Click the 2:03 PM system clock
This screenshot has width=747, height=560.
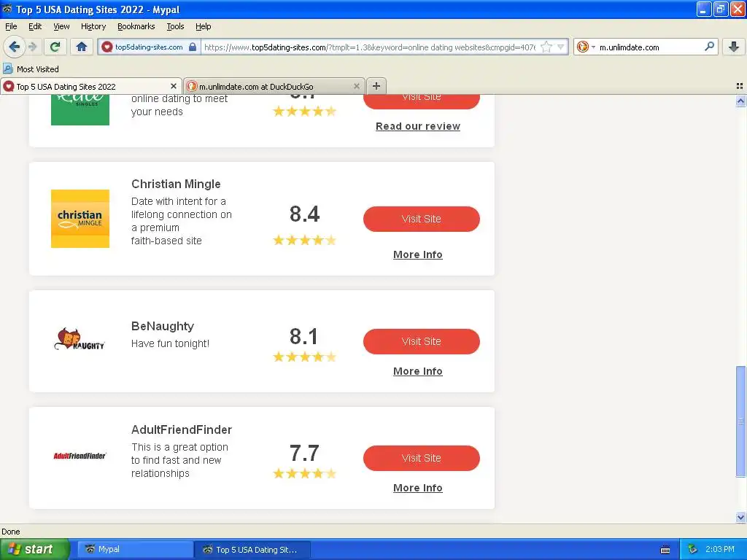(x=720, y=549)
